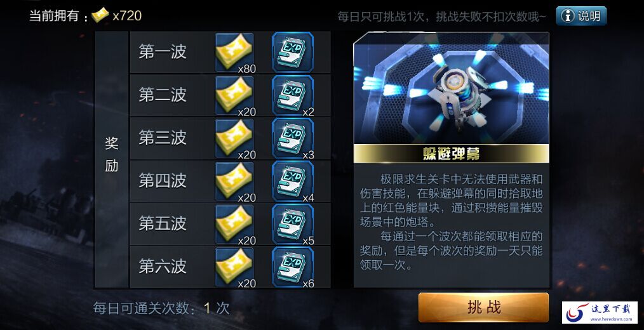
Task: Select the gold ticket reward for 第二波
Action: click(x=234, y=96)
